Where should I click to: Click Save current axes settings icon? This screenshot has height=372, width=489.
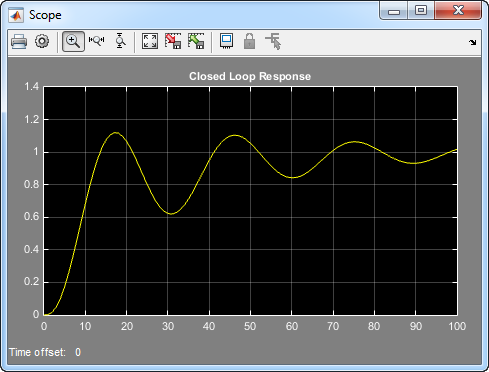pyautogui.click(x=173, y=41)
